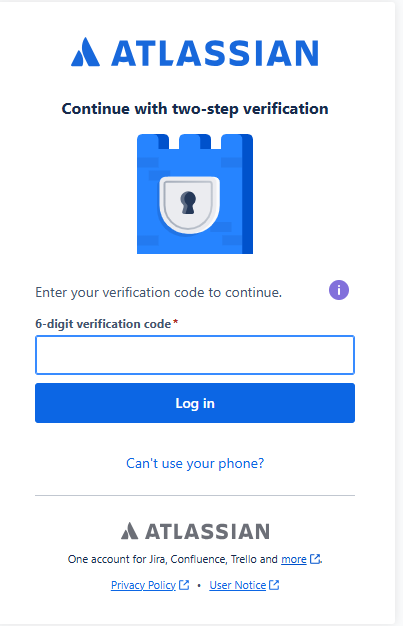Click the blue ATLASSIAN wordmark at top
Image resolution: width=403 pixels, height=626 pixels.
pyautogui.click(x=215, y=53)
